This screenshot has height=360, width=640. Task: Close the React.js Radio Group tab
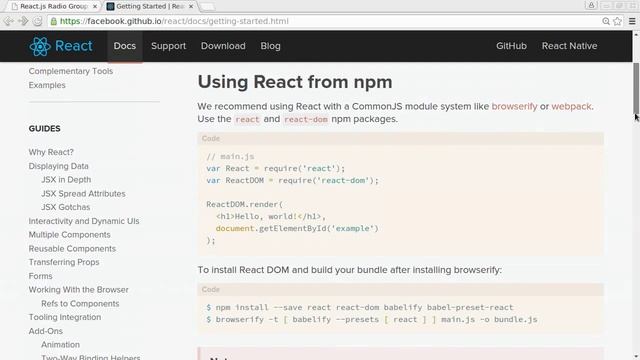click(95, 7)
